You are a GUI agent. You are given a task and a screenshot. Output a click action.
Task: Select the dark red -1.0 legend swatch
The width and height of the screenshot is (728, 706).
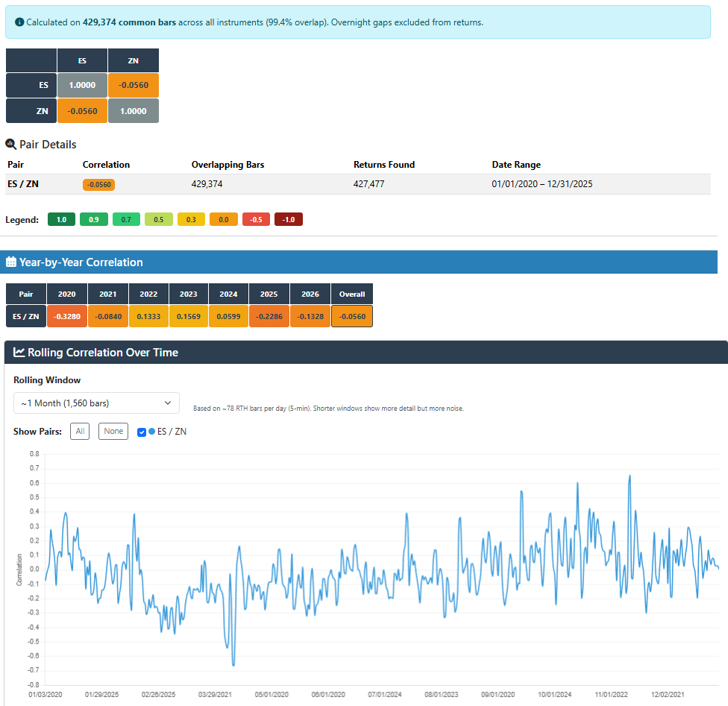[289, 220]
